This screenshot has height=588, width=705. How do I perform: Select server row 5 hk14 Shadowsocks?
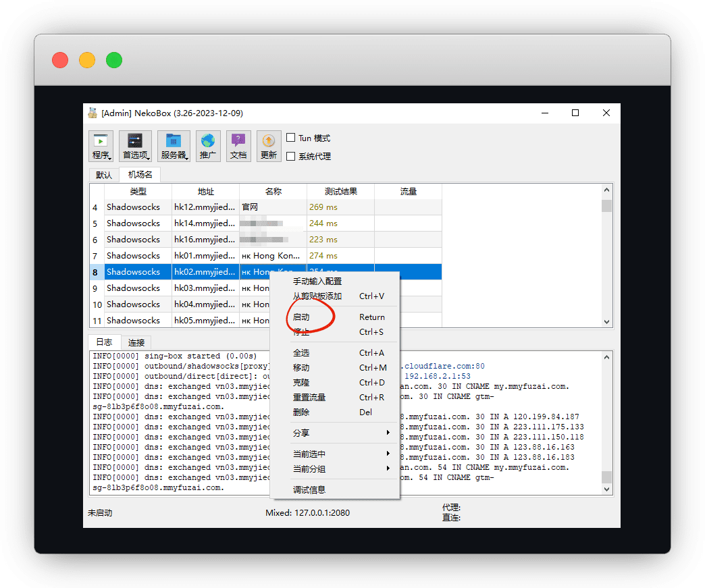click(133, 223)
